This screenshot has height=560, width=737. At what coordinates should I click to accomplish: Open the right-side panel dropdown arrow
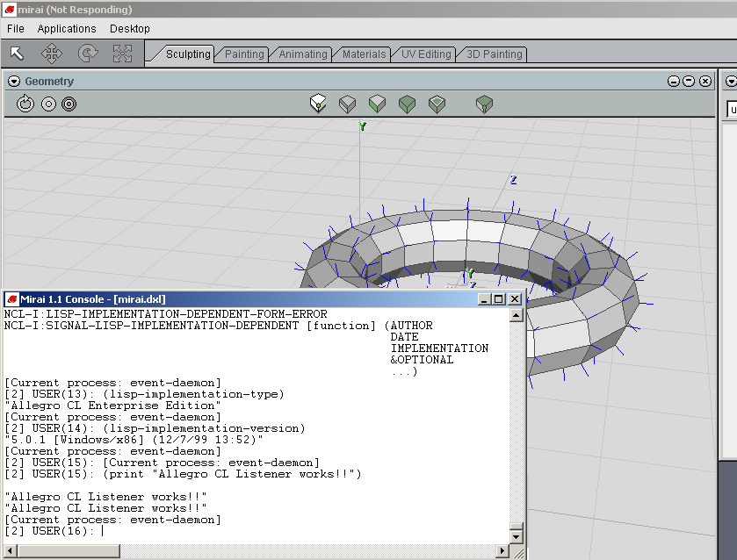click(x=731, y=82)
